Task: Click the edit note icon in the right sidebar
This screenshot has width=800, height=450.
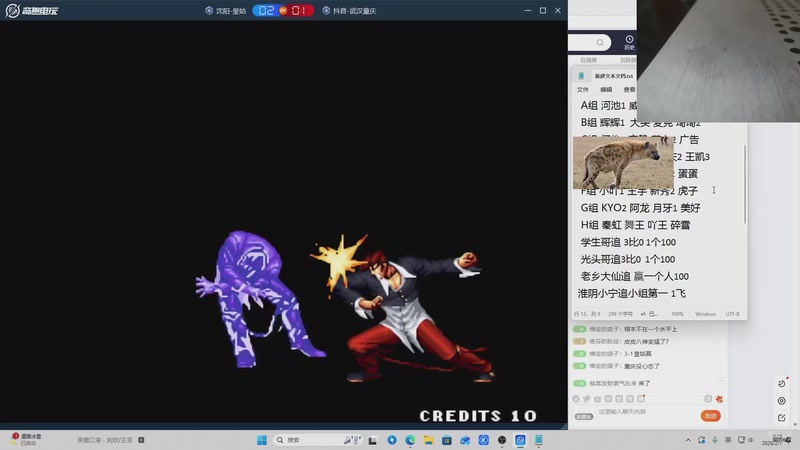Action: [x=782, y=418]
